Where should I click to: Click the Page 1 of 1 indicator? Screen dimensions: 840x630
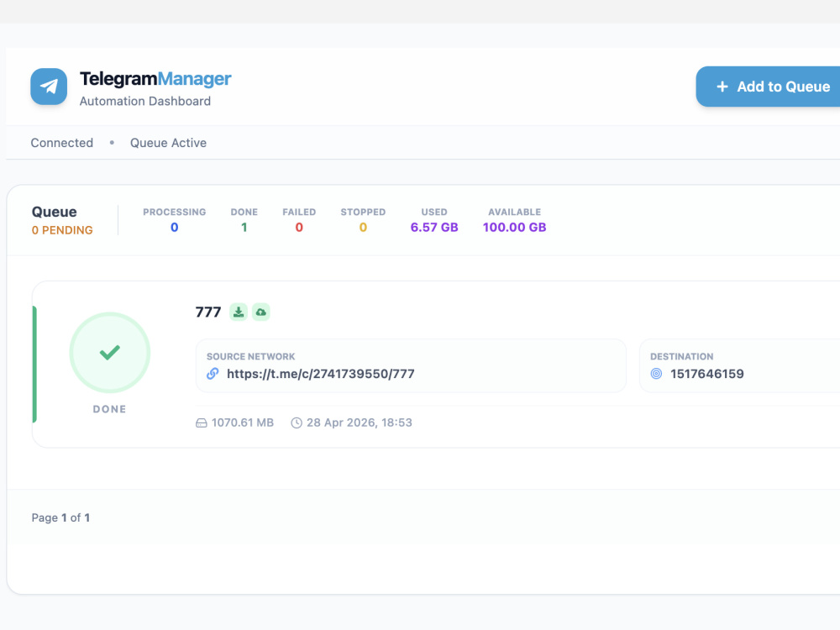point(60,517)
